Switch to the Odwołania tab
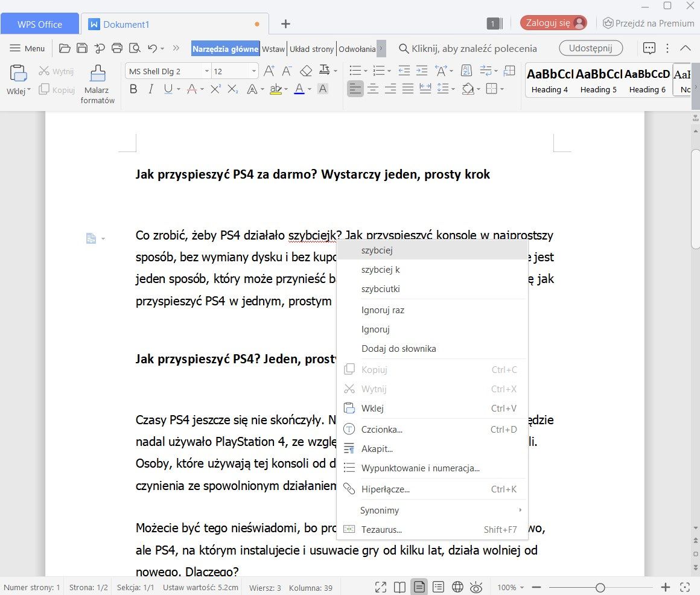 (x=357, y=49)
